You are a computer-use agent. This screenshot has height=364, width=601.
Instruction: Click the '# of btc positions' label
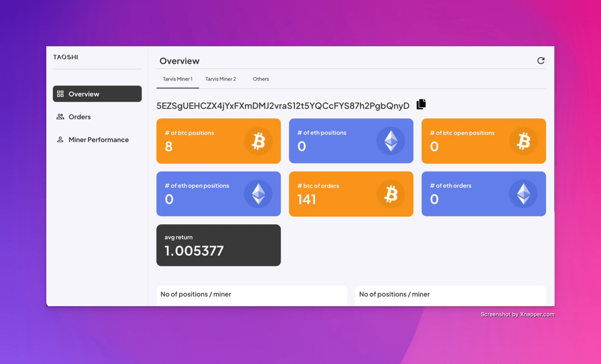tap(189, 133)
